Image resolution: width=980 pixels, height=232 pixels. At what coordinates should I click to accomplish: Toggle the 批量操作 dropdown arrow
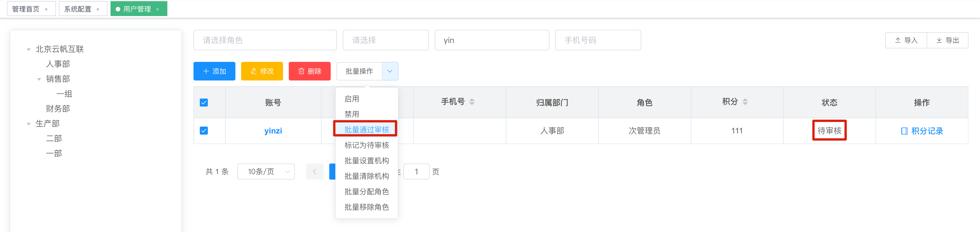[x=390, y=71]
